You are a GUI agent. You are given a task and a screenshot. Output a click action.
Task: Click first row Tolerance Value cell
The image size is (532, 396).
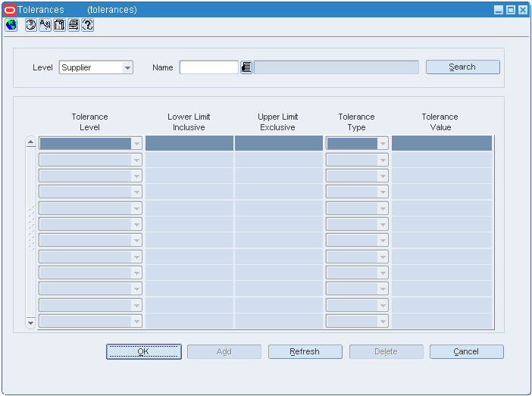[442, 143]
